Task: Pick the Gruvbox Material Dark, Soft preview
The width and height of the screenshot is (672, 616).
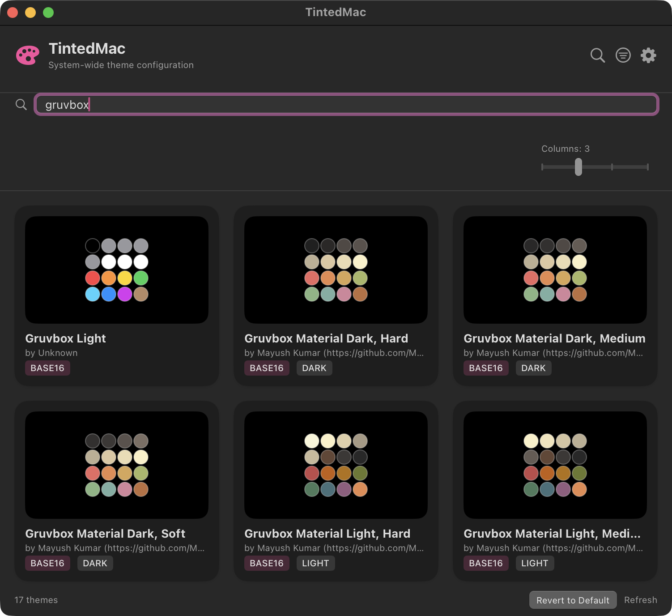Action: point(117,465)
